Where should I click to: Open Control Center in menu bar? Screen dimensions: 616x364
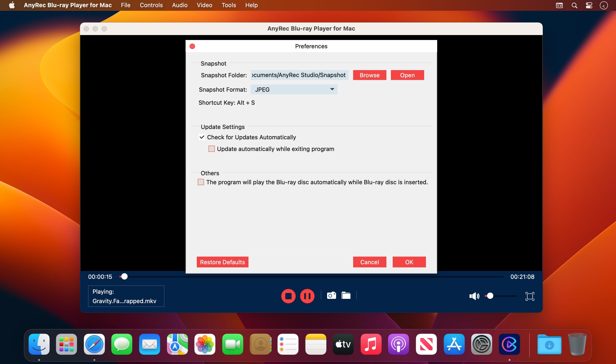589,5
